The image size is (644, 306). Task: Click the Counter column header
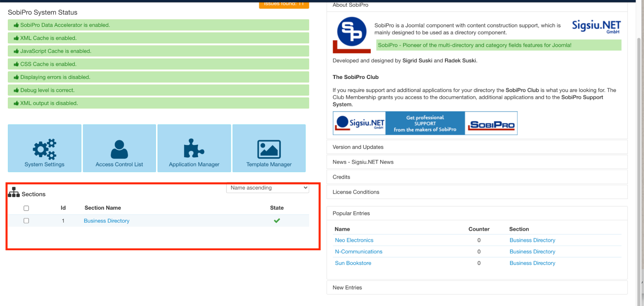point(479,229)
